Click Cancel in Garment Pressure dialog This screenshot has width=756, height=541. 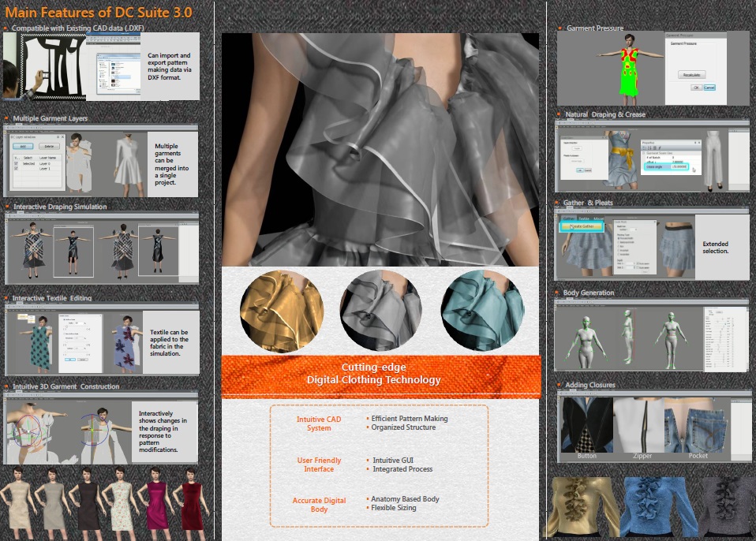click(x=709, y=88)
